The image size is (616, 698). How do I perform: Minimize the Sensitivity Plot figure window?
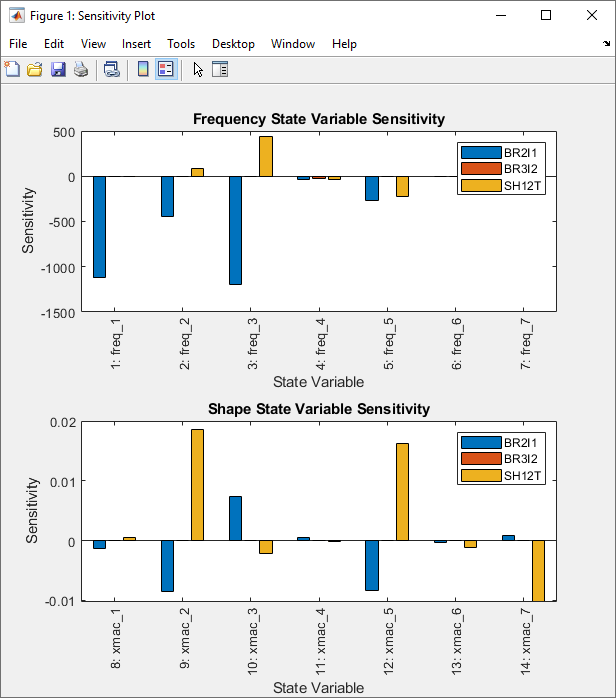(501, 16)
